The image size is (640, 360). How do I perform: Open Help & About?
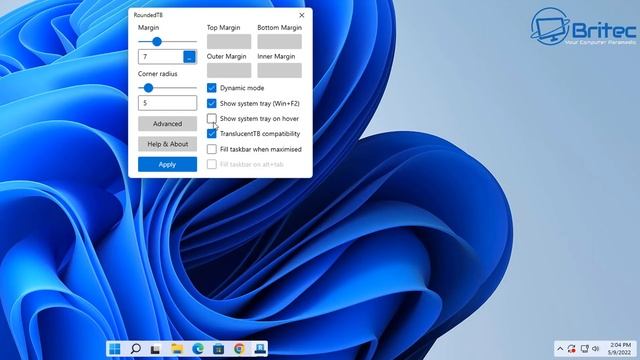[167, 144]
